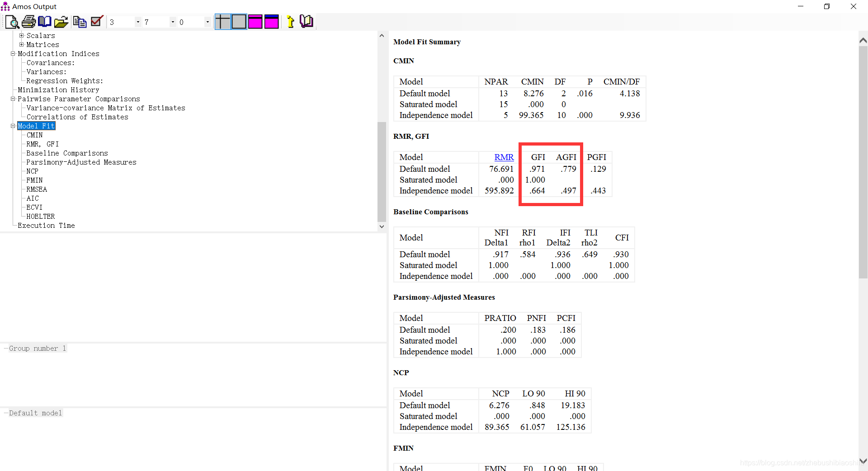Select NCP in the output tree
The width and height of the screenshot is (868, 471).
[x=32, y=171]
